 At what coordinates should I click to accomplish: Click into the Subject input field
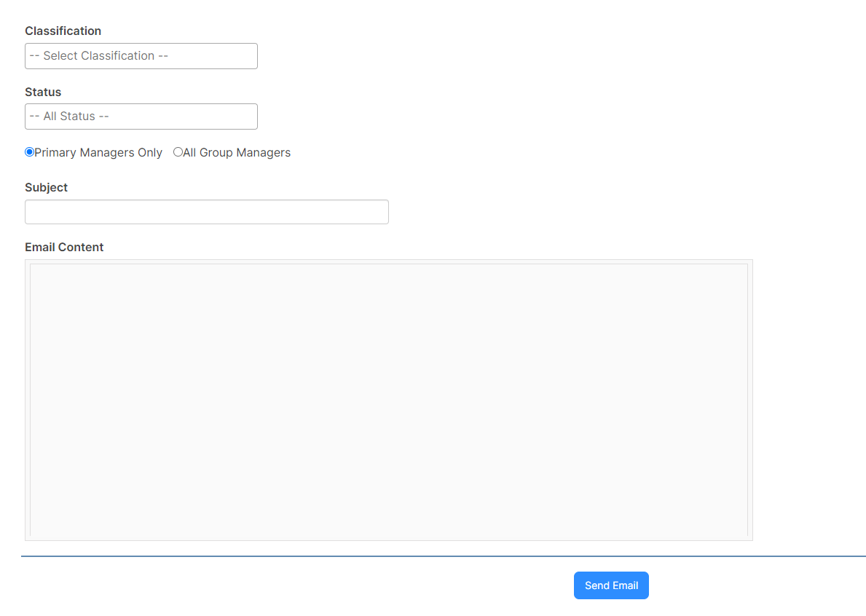point(207,212)
